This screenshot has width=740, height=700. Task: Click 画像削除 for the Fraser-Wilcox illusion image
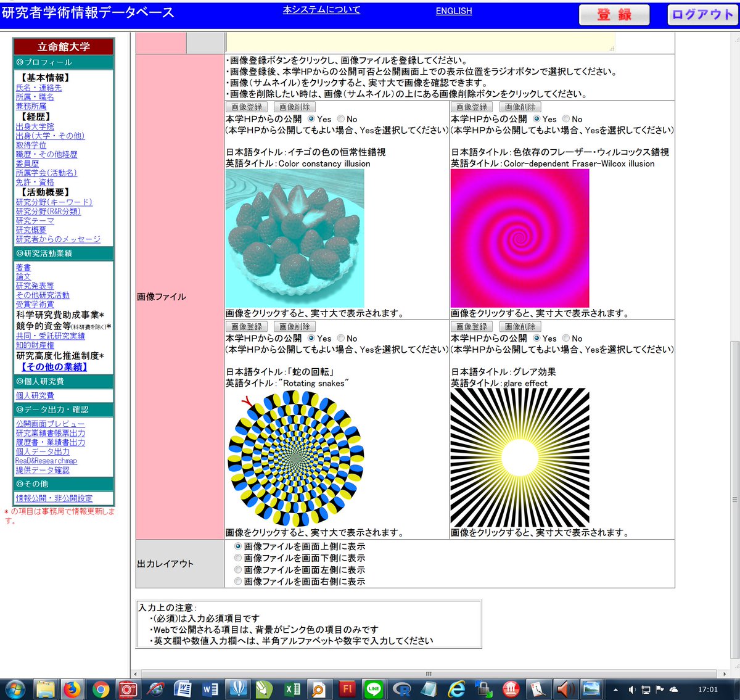[520, 107]
